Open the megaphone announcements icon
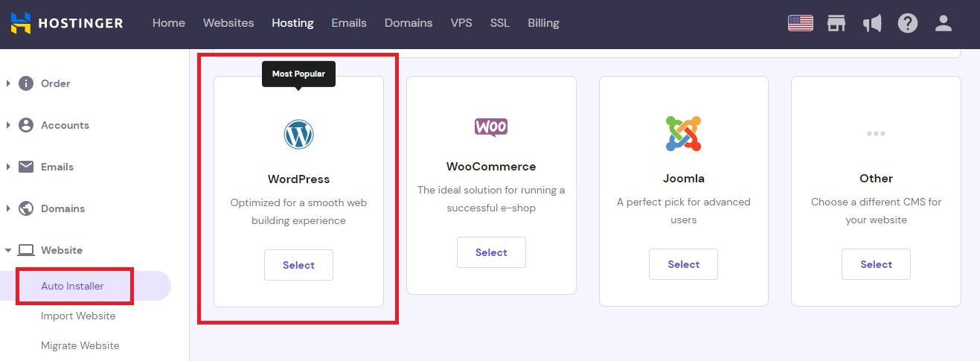 pos(872,23)
